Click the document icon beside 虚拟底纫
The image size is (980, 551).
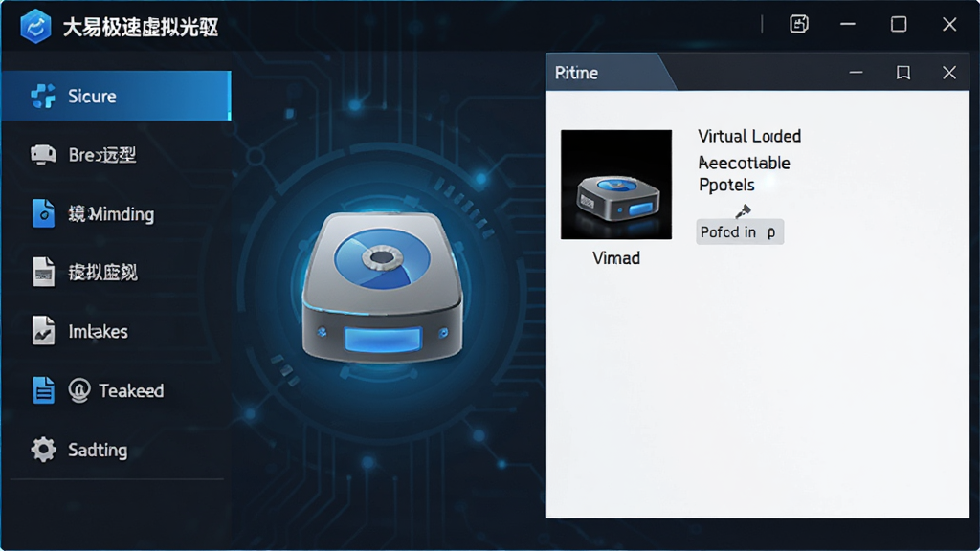(43, 273)
